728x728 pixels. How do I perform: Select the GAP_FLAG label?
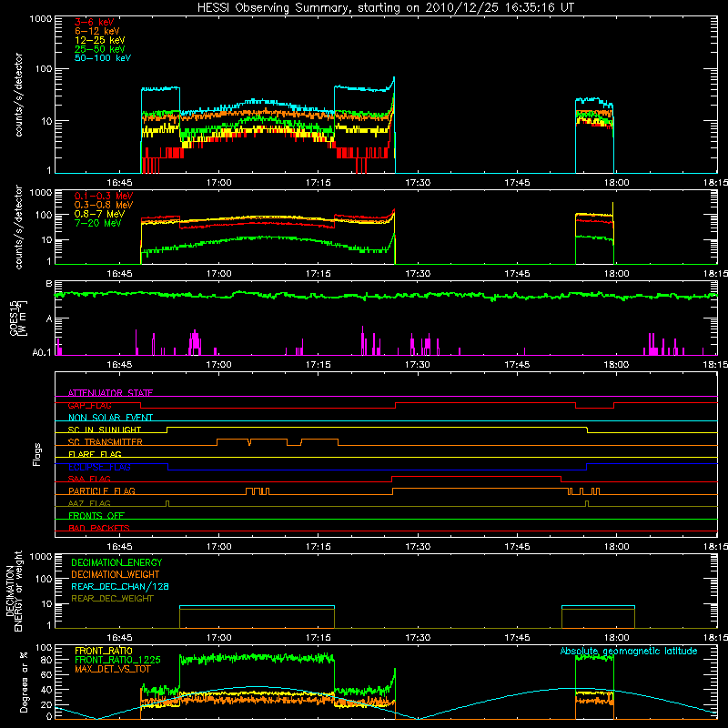click(x=89, y=406)
